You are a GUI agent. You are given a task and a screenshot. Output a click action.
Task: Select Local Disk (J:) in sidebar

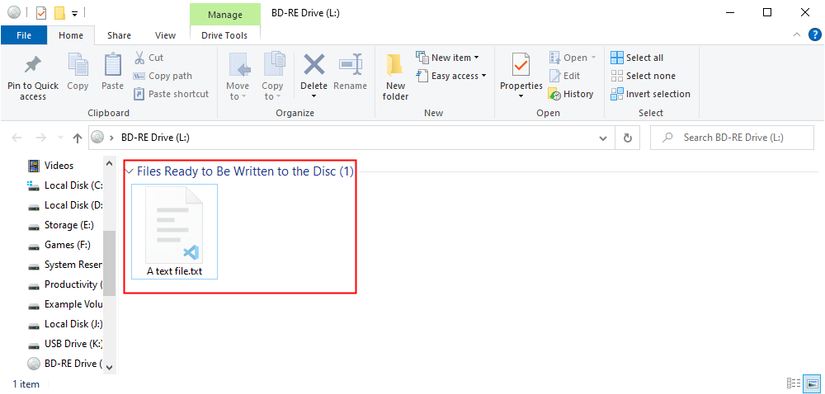64,324
